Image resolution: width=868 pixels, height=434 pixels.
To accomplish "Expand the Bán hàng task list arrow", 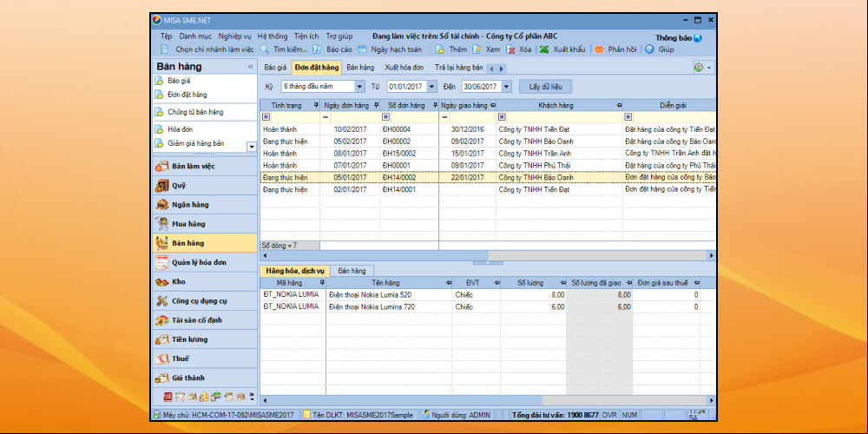I will [252, 147].
